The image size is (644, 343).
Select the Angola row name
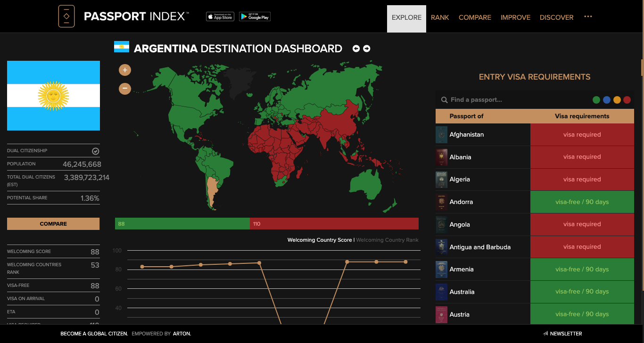click(460, 224)
